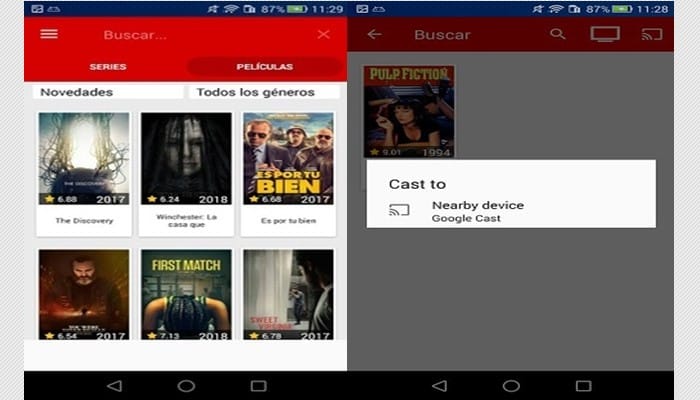Open the Todos los géneros dropdown
This screenshot has height=400, width=700.
[264, 92]
